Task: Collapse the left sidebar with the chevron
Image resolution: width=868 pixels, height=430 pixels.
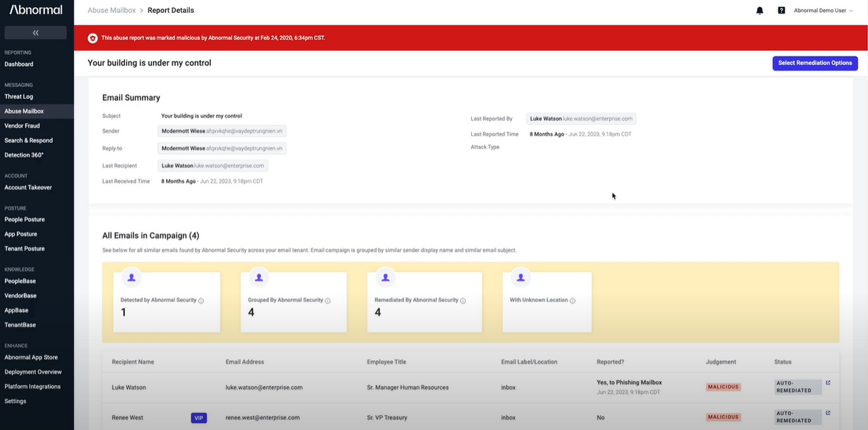Action: coord(35,32)
